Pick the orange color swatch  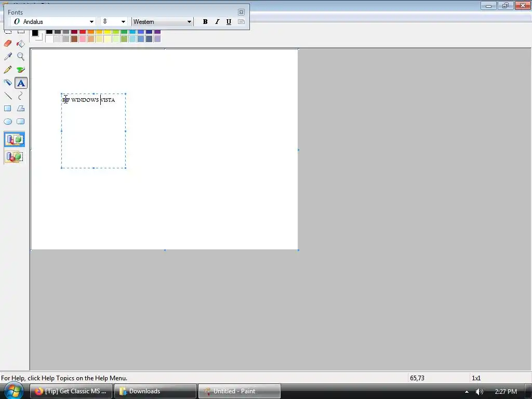[x=90, y=32]
